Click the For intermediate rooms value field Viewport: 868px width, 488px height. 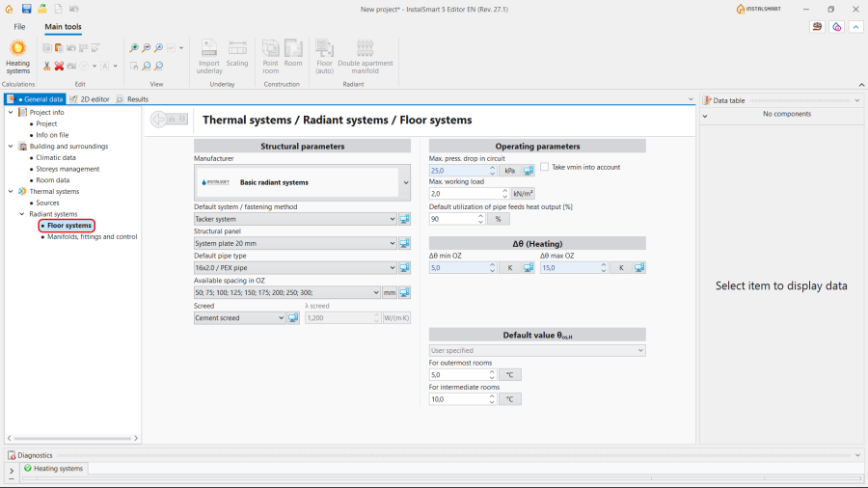click(458, 399)
